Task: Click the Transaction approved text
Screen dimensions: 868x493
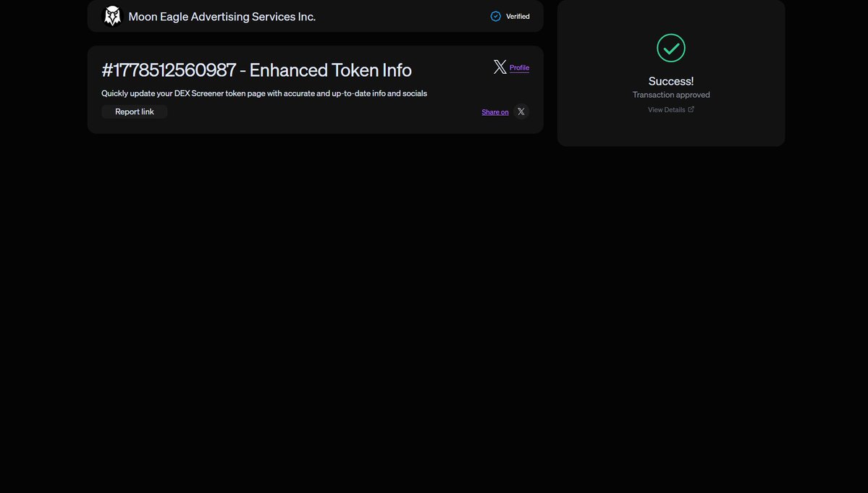Action: [x=671, y=95]
